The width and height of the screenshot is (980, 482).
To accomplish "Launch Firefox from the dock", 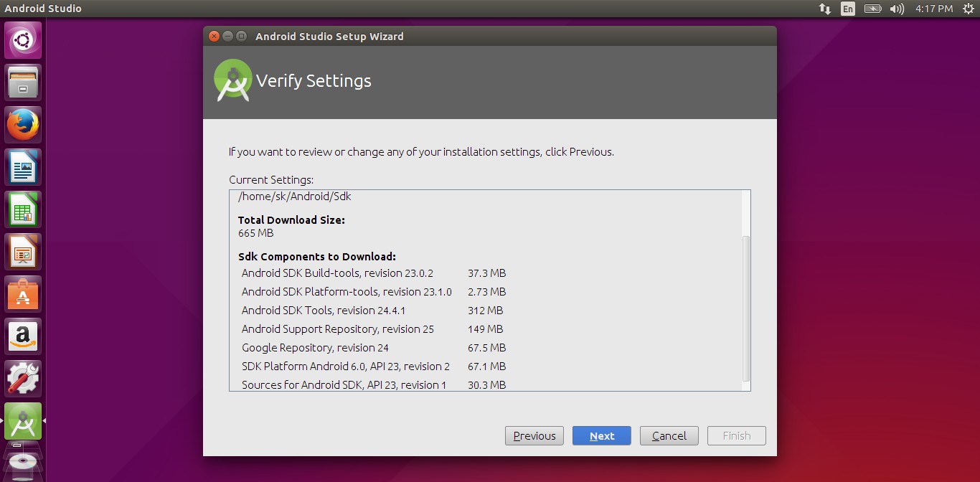I will click(24, 125).
